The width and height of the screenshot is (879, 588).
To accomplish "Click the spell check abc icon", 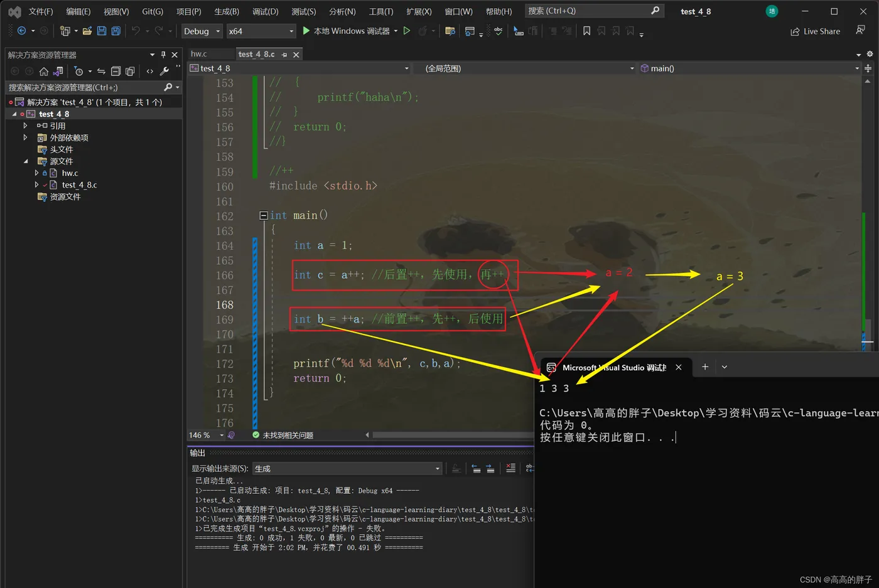I will pos(498,31).
